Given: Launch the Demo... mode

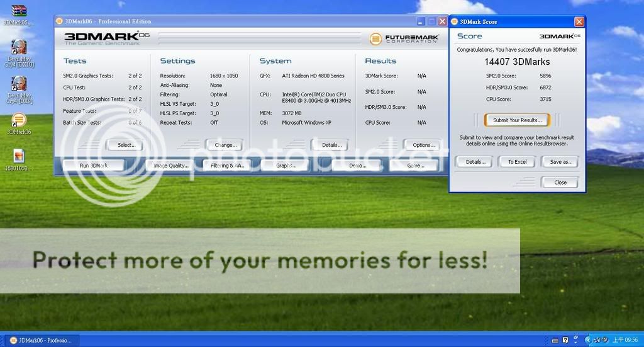Looking at the screenshot, I should tap(357, 165).
